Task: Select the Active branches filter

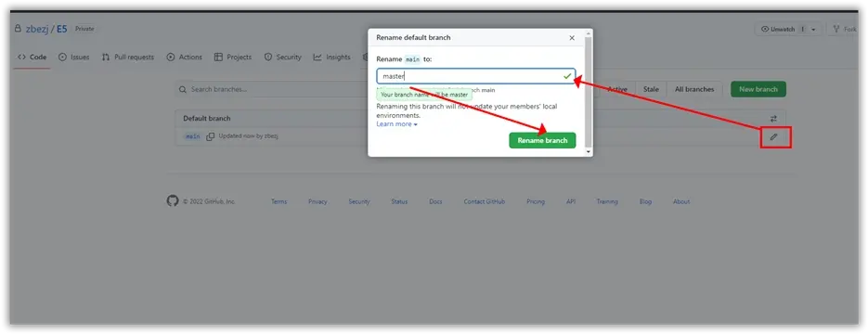Action: [617, 89]
